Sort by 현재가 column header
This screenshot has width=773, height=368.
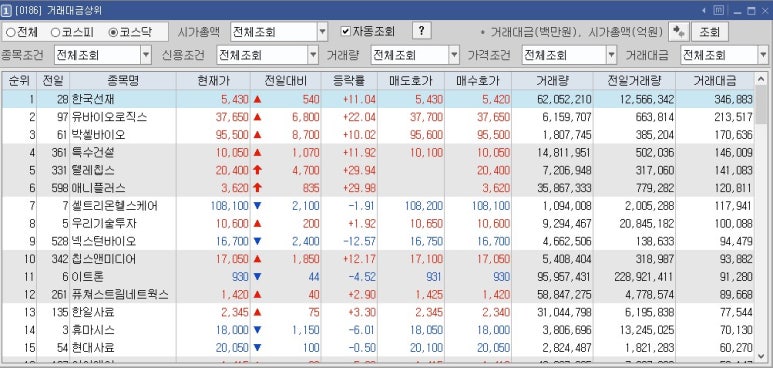click(x=213, y=81)
